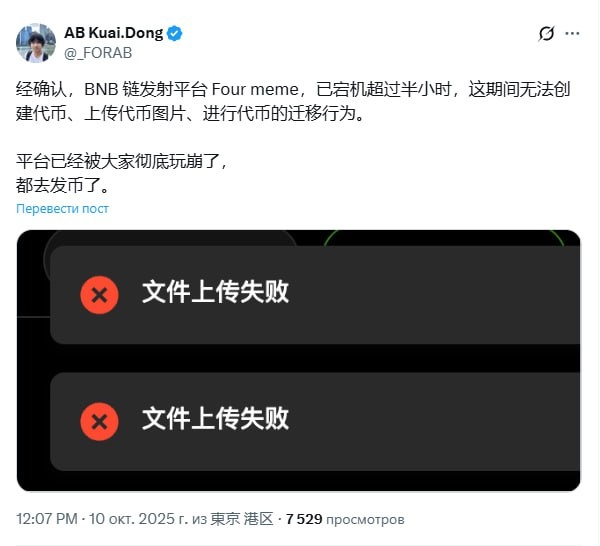Click the green circle outline atop image
This screenshot has height=546, width=600.
tap(444, 238)
